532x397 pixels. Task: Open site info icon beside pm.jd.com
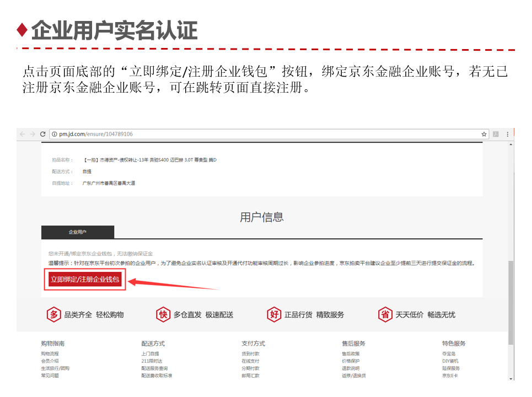pos(54,135)
